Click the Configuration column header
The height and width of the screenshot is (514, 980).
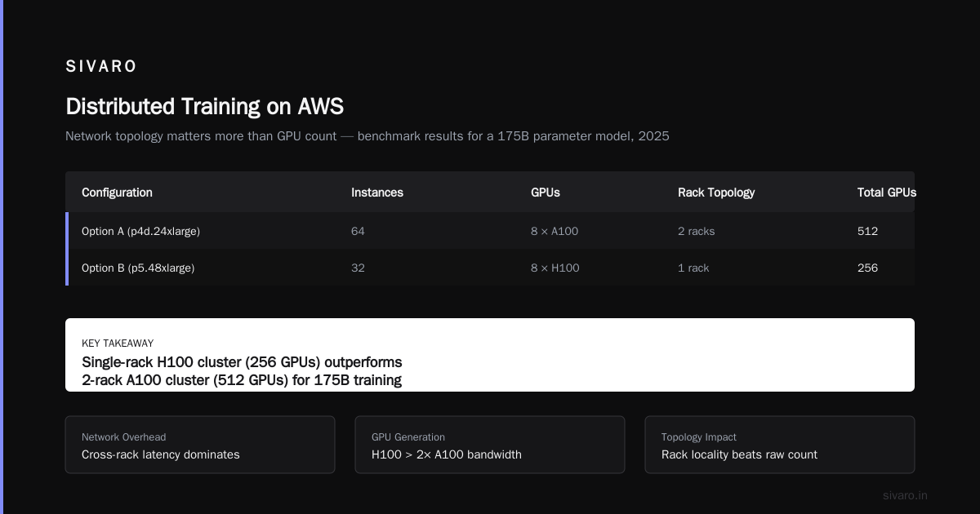117,193
